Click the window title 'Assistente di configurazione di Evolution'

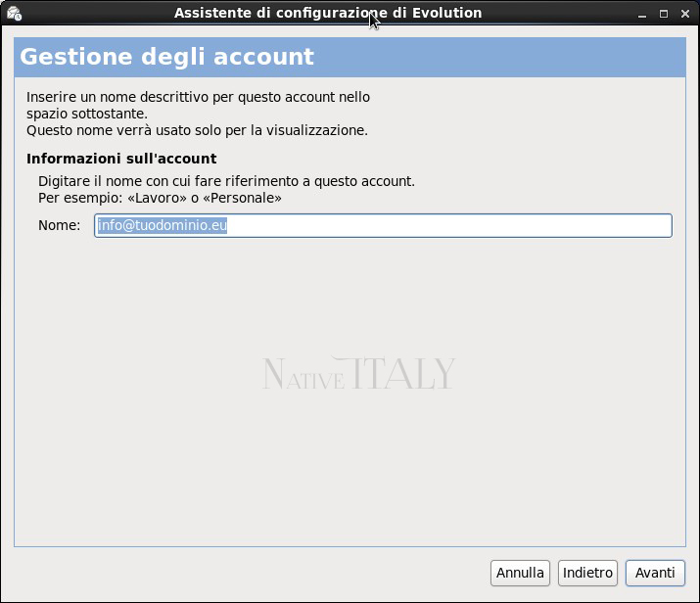pyautogui.click(x=328, y=13)
